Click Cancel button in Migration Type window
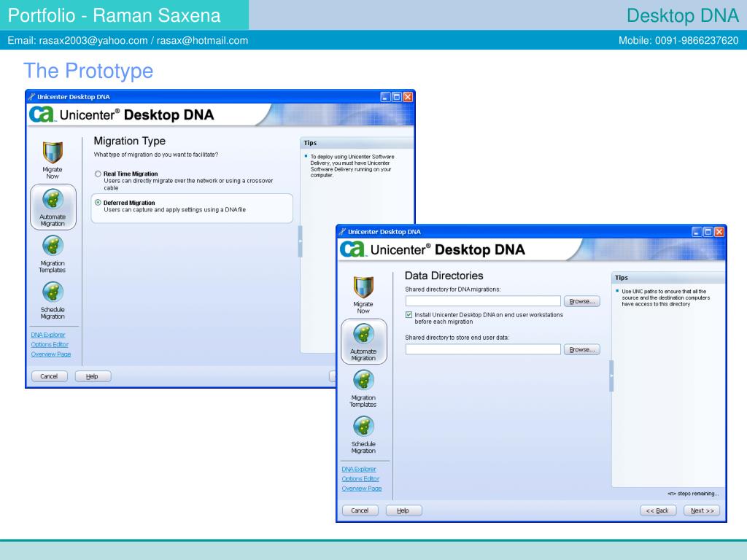The image size is (747, 560). pyautogui.click(x=49, y=376)
